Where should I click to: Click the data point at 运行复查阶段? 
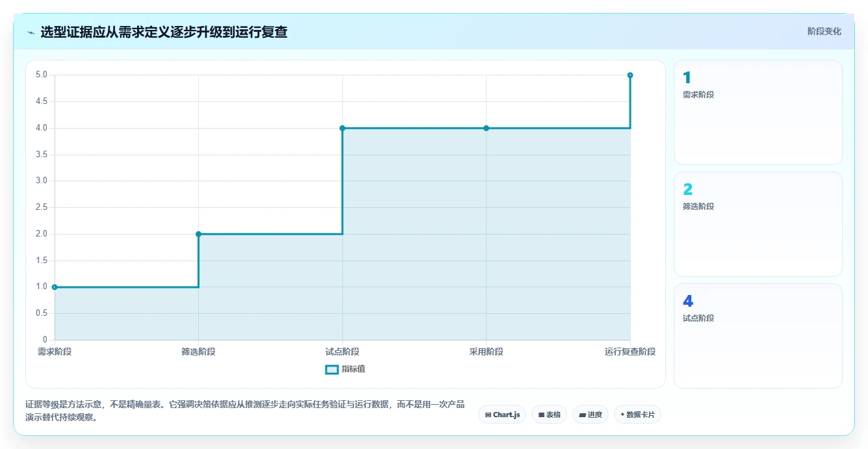pyautogui.click(x=630, y=75)
